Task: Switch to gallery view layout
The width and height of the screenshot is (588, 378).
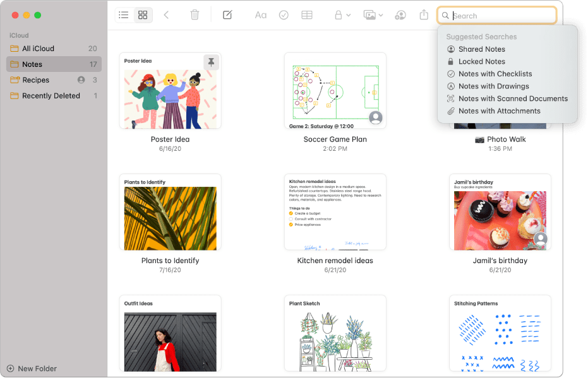Action: pyautogui.click(x=143, y=15)
